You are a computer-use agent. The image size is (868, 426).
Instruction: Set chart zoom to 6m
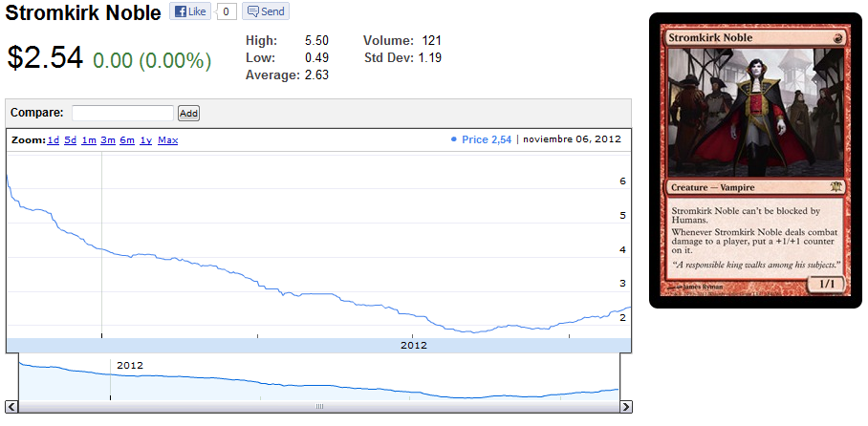[127, 140]
